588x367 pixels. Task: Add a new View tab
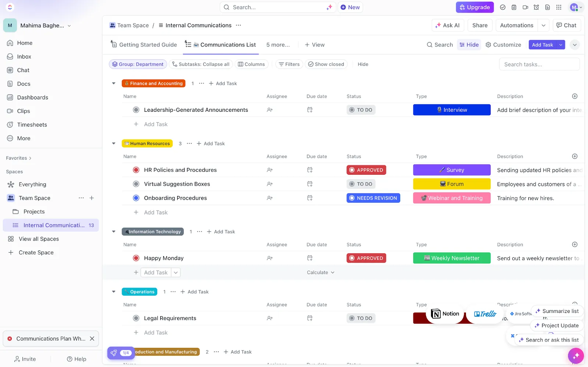(x=315, y=45)
